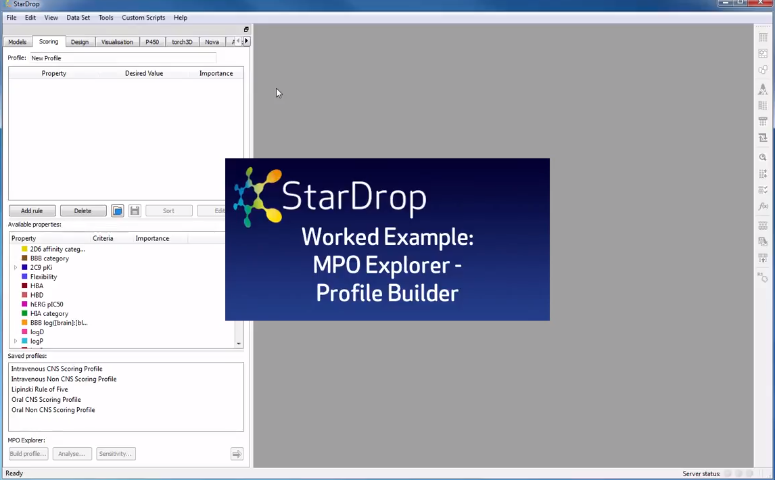Click the green HIA category color swatch
Image resolution: width=775 pixels, height=480 pixels.
point(24,313)
